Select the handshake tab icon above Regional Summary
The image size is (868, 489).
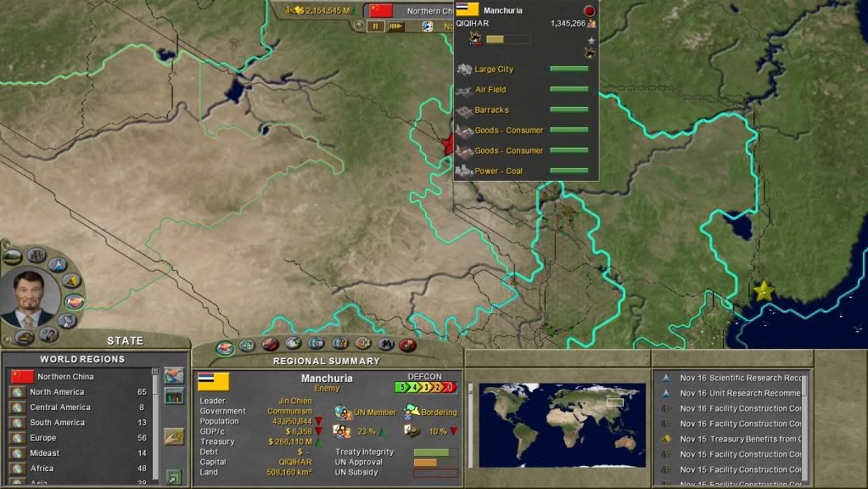(x=225, y=347)
